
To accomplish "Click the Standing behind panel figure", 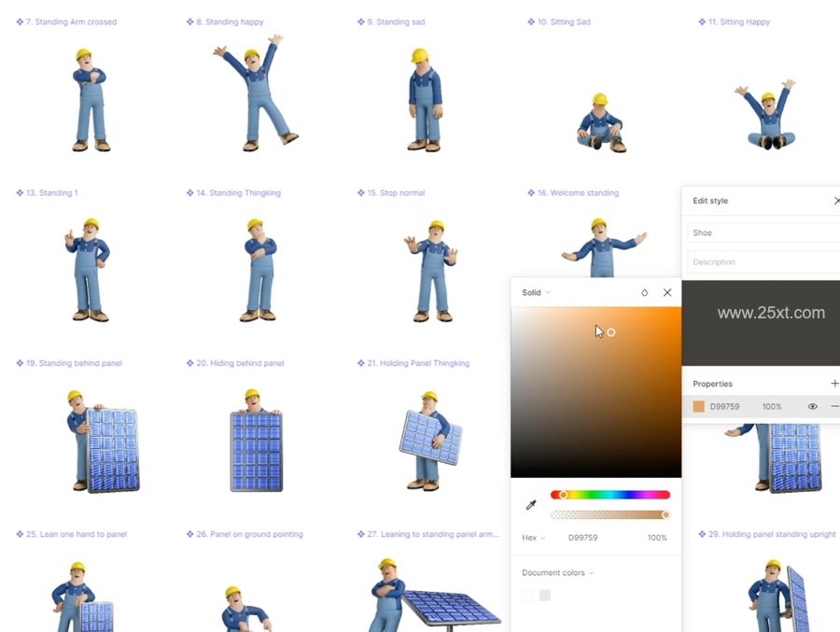I will click(103, 442).
